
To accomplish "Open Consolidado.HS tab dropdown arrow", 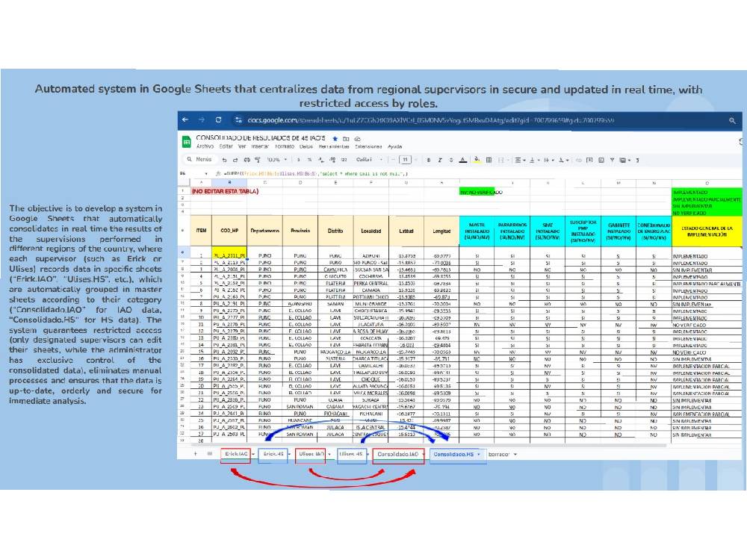I will tap(479, 454).
